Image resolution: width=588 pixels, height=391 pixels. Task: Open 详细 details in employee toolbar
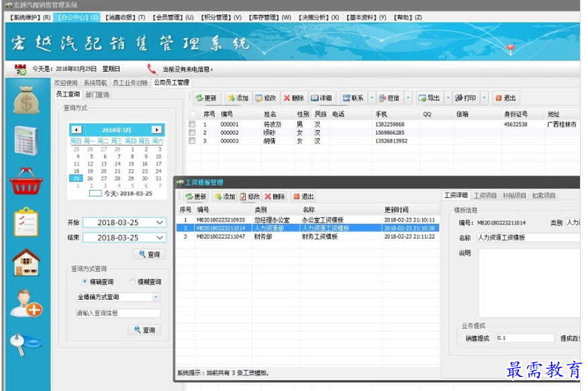tap(322, 98)
